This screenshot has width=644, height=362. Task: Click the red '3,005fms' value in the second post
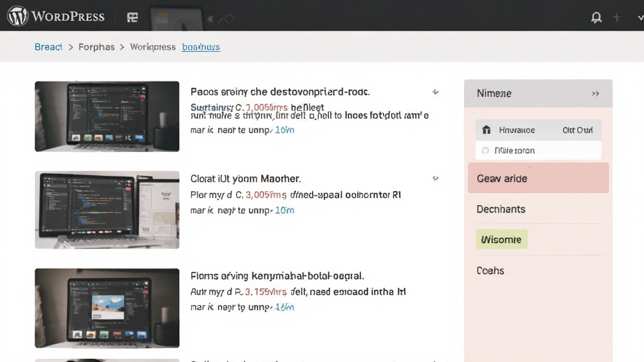[266, 195]
